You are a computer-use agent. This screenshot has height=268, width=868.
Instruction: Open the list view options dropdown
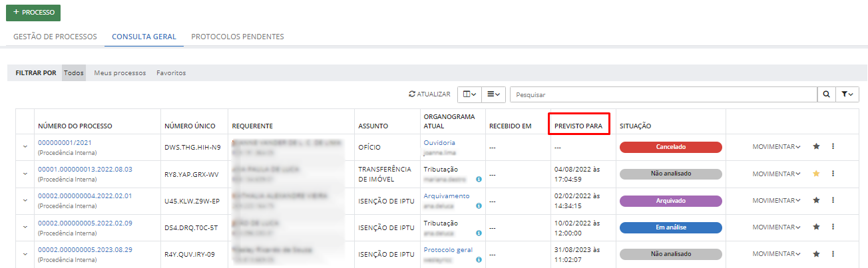[493, 94]
